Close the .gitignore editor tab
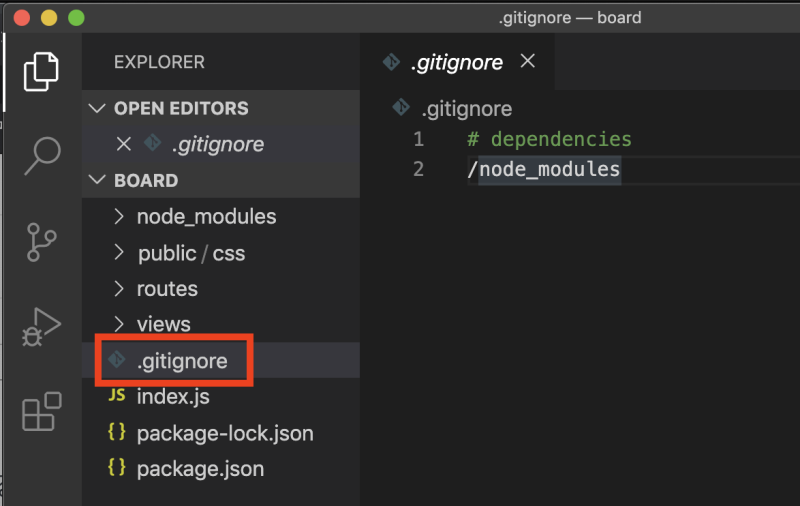This screenshot has height=506, width=800. pyautogui.click(x=528, y=62)
